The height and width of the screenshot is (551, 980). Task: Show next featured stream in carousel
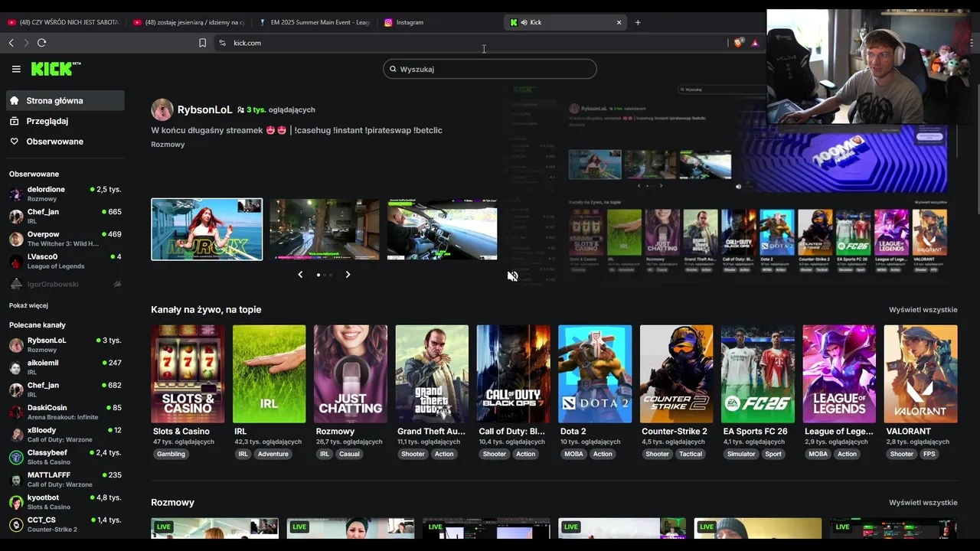[348, 275]
